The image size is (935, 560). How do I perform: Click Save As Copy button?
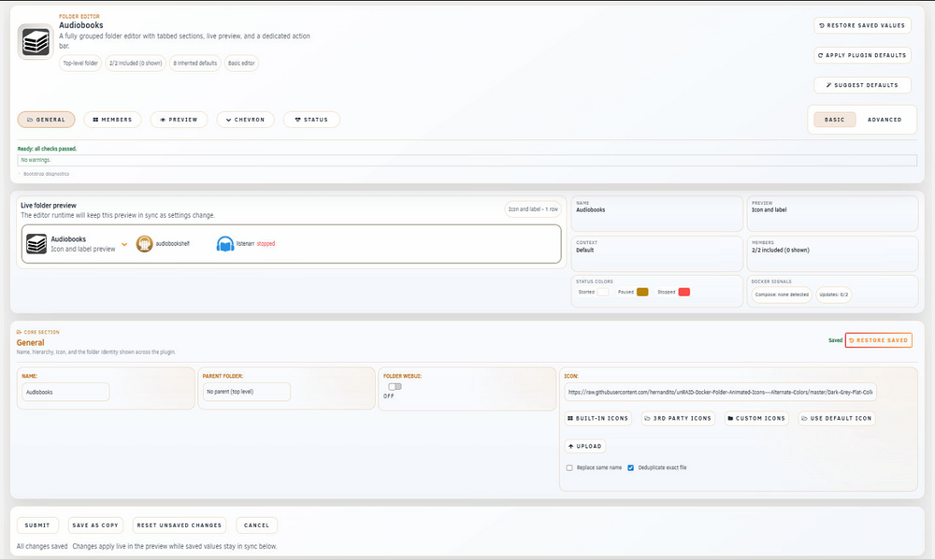95,525
